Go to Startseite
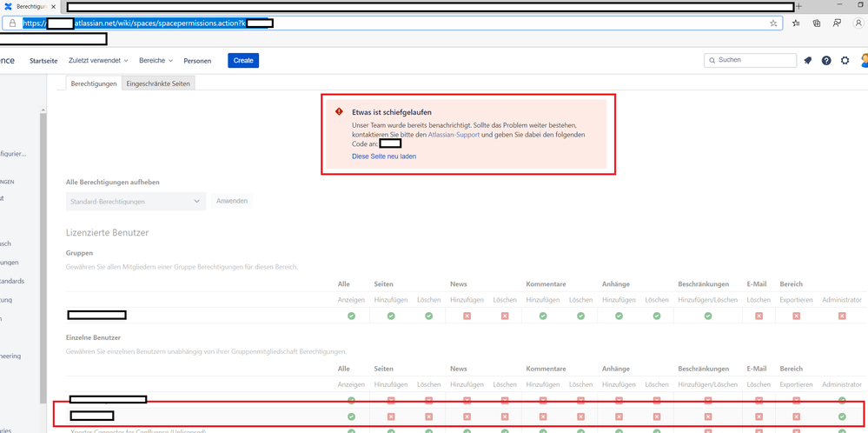This screenshot has width=868, height=433. [x=43, y=60]
